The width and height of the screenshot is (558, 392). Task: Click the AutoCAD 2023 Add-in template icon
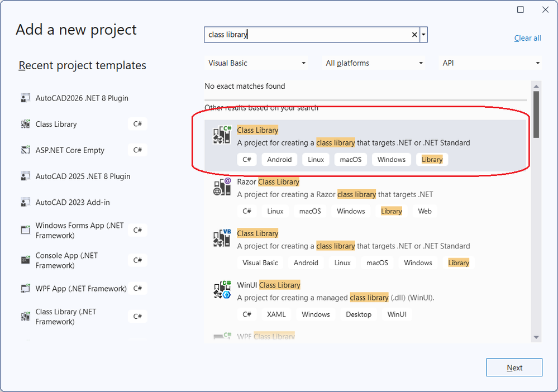25,202
